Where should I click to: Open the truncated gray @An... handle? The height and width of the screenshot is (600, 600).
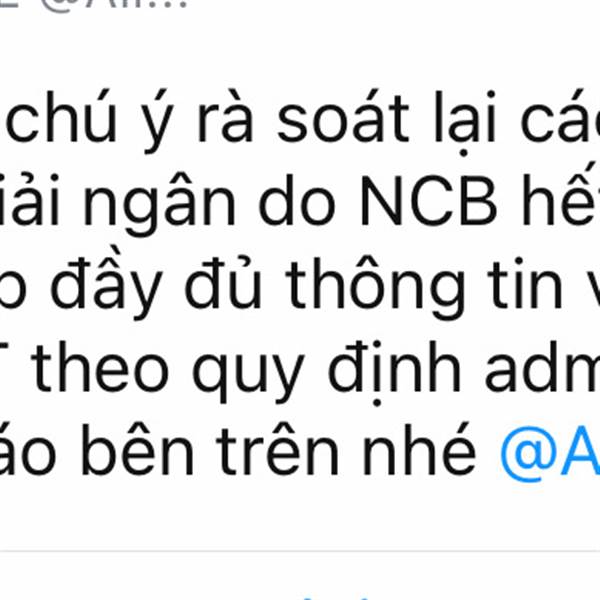(x=114, y=5)
